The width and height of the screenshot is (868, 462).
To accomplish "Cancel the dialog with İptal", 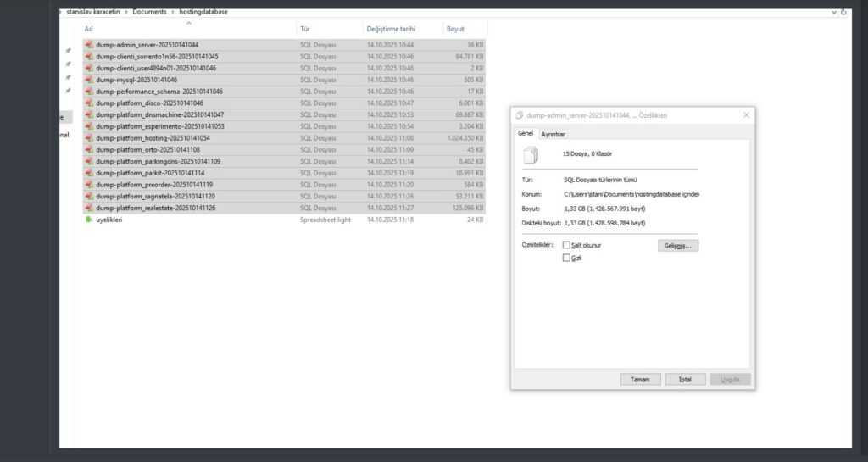I will coord(685,380).
